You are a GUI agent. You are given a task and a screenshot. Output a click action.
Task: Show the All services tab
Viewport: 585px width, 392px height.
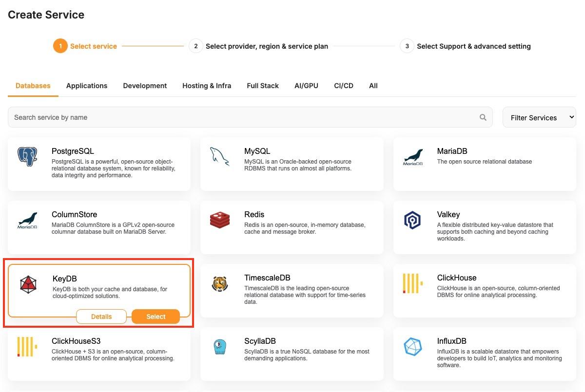pyautogui.click(x=373, y=86)
